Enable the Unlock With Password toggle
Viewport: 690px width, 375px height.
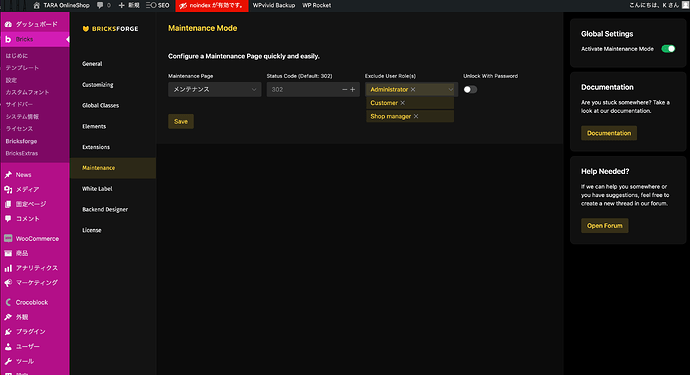pos(470,89)
